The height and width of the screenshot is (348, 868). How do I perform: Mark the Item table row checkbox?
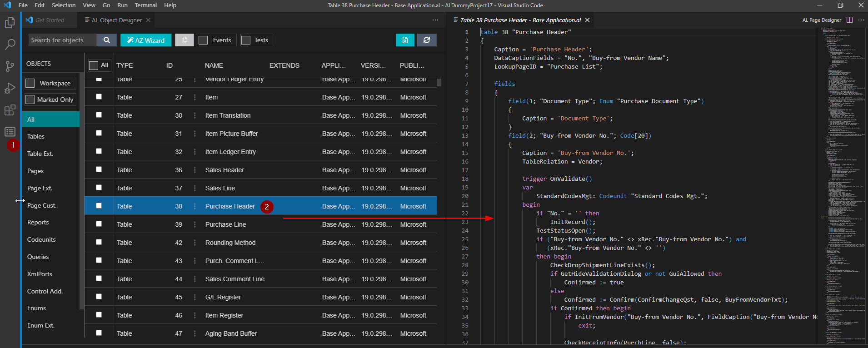coord(99,97)
